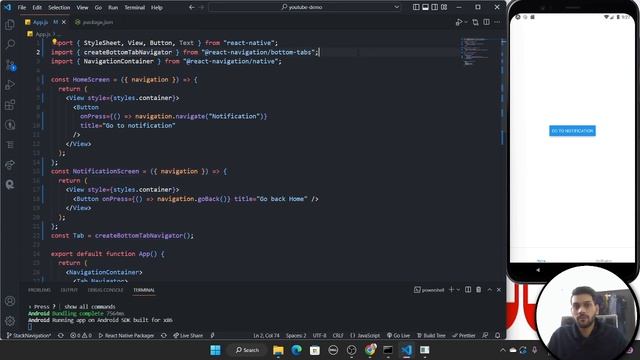Switch to the App.js editor tab
The height and width of the screenshot is (360, 640).
[40, 22]
